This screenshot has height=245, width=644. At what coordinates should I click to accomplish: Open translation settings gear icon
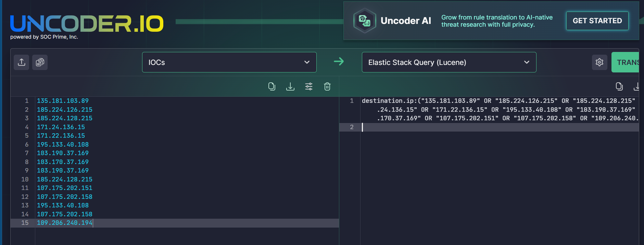(599, 62)
